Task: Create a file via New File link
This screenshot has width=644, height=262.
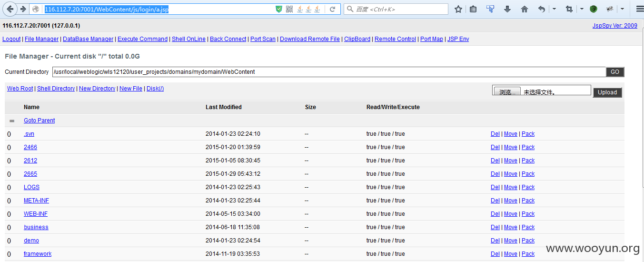Action: (x=131, y=89)
